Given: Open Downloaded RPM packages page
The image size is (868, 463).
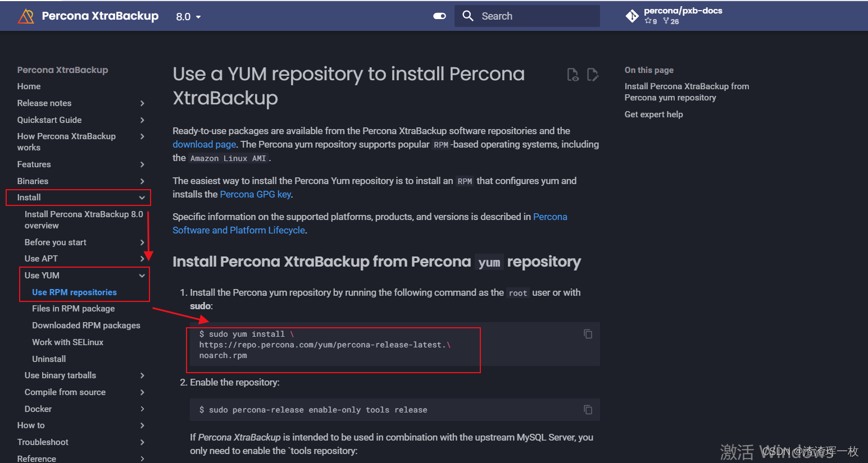Looking at the screenshot, I should pyautogui.click(x=86, y=326).
